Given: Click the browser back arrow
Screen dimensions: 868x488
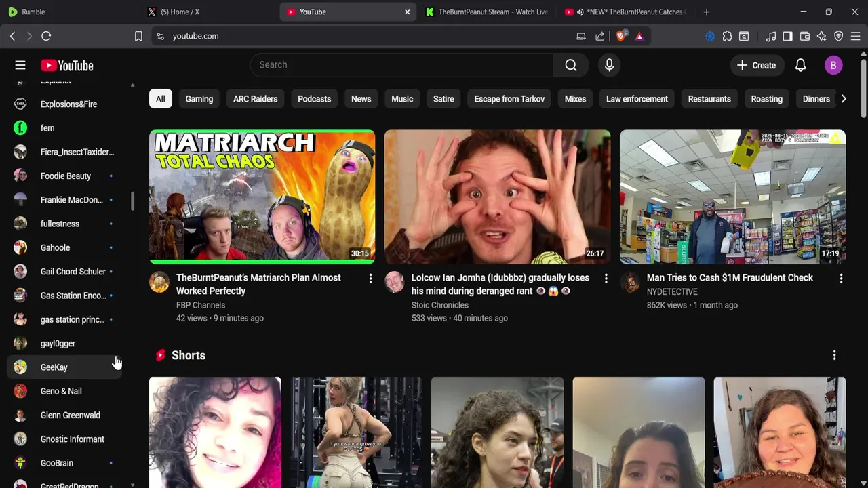Looking at the screenshot, I should (x=12, y=36).
